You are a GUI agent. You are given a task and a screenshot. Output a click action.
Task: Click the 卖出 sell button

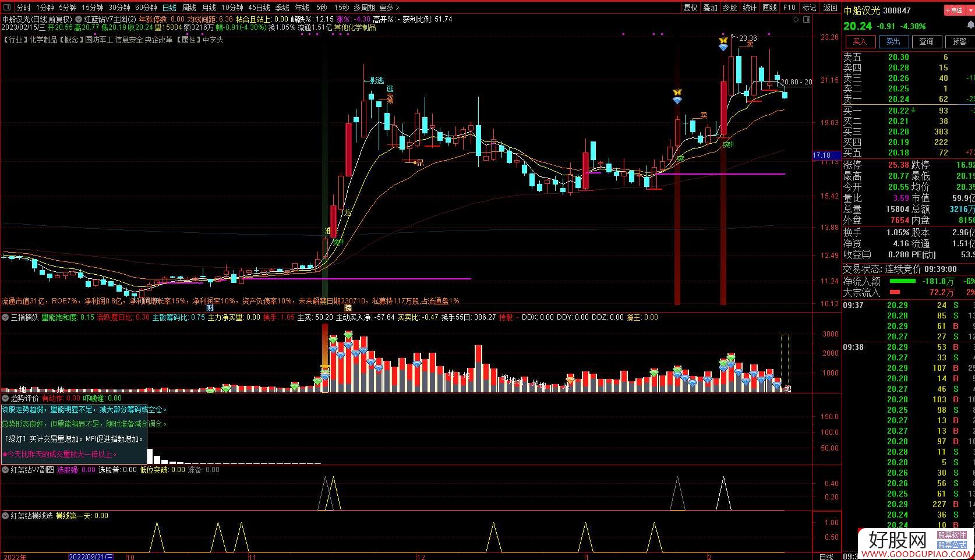tap(893, 41)
